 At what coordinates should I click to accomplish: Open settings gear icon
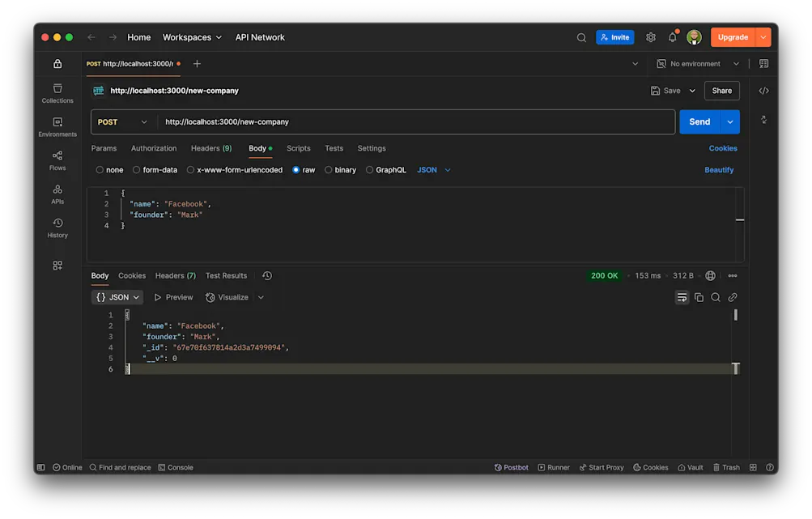tap(650, 37)
